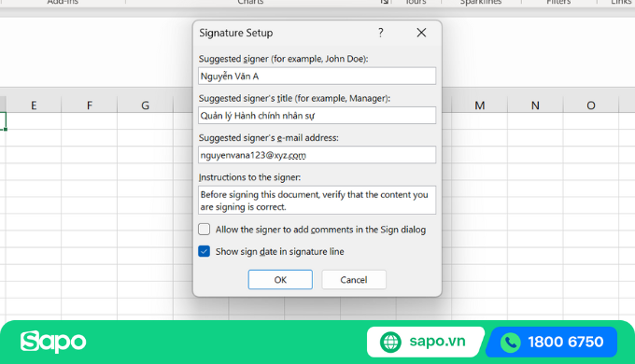Screen dimensions: 635x364
Task: Edit the Suggested signer name field
Action: (317, 76)
